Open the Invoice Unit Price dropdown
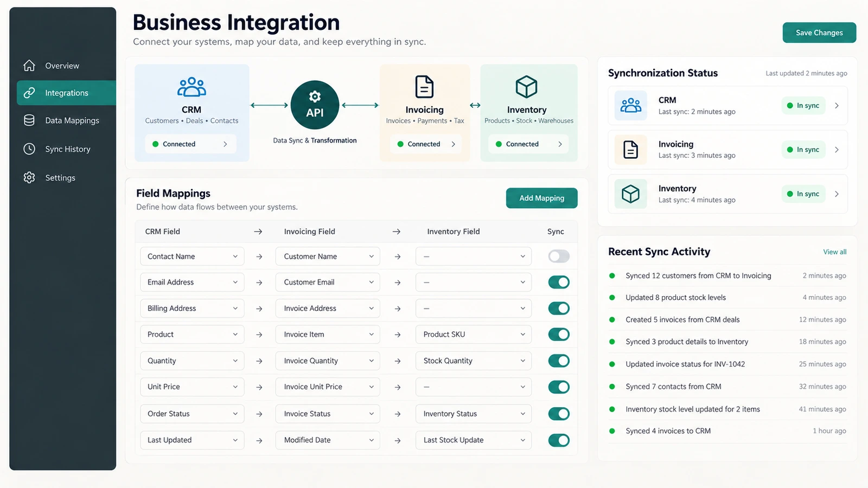 pyautogui.click(x=328, y=387)
